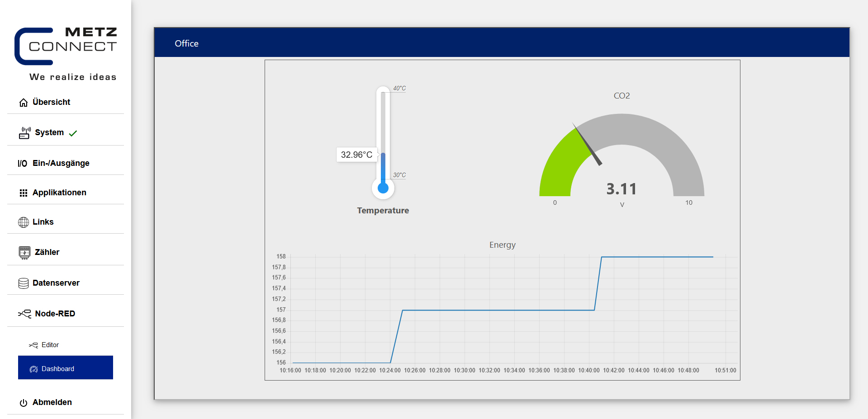This screenshot has width=868, height=419.
Task: Click the Applikationen grid icon
Action: 24,193
